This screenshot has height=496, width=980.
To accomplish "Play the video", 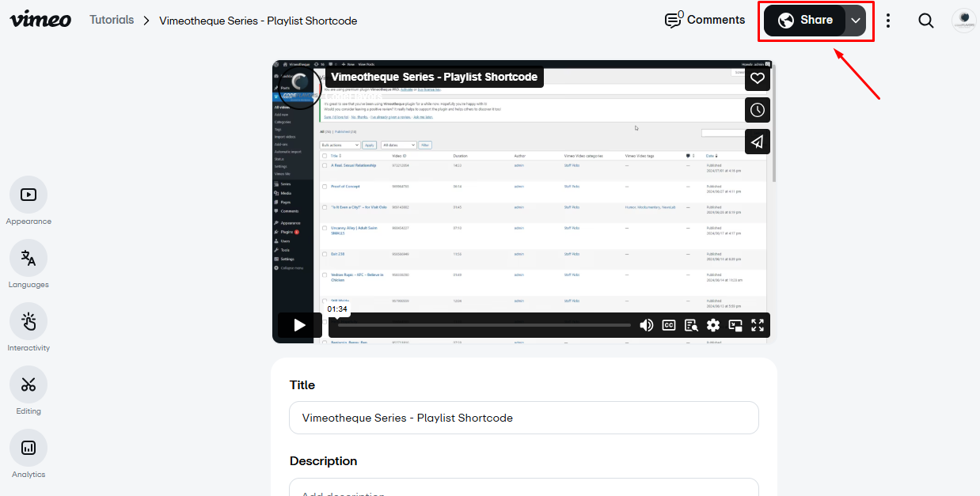I will click(299, 324).
